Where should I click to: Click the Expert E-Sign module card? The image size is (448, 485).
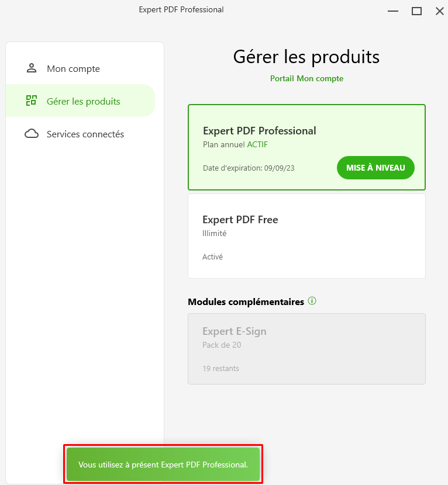306,349
